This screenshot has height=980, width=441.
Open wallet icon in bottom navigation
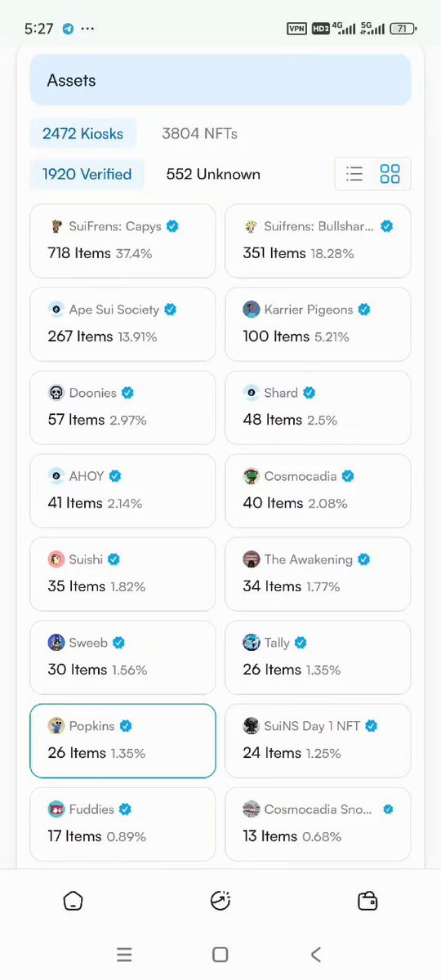click(x=367, y=901)
